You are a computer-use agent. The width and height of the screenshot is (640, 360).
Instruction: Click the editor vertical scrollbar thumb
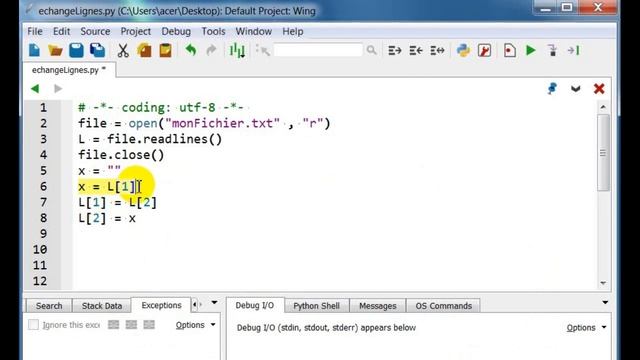[603, 153]
